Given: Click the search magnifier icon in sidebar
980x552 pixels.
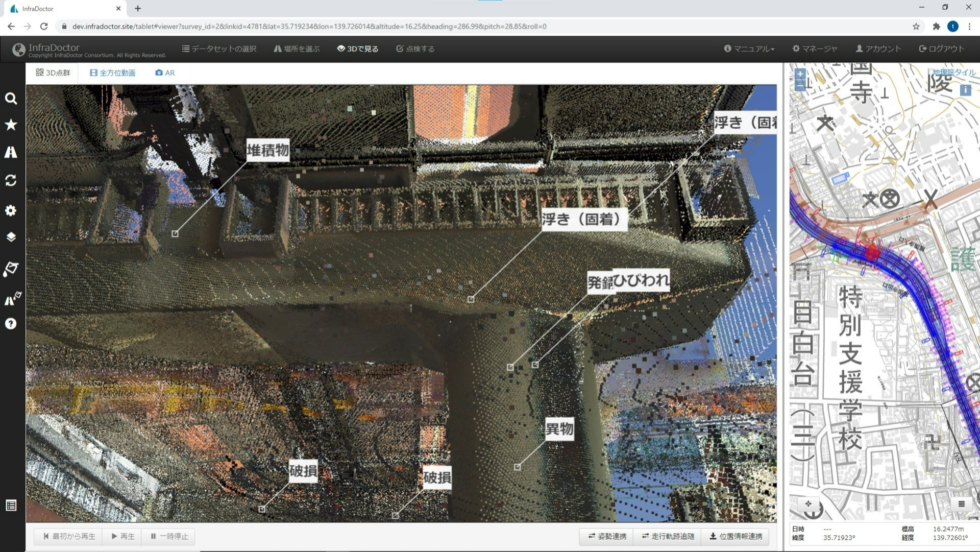Looking at the screenshot, I should point(11,98).
